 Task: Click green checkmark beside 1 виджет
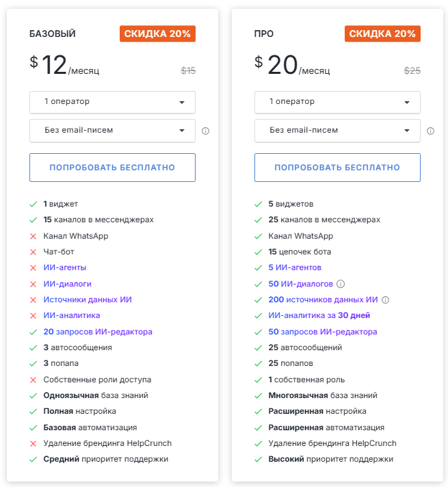(x=33, y=204)
